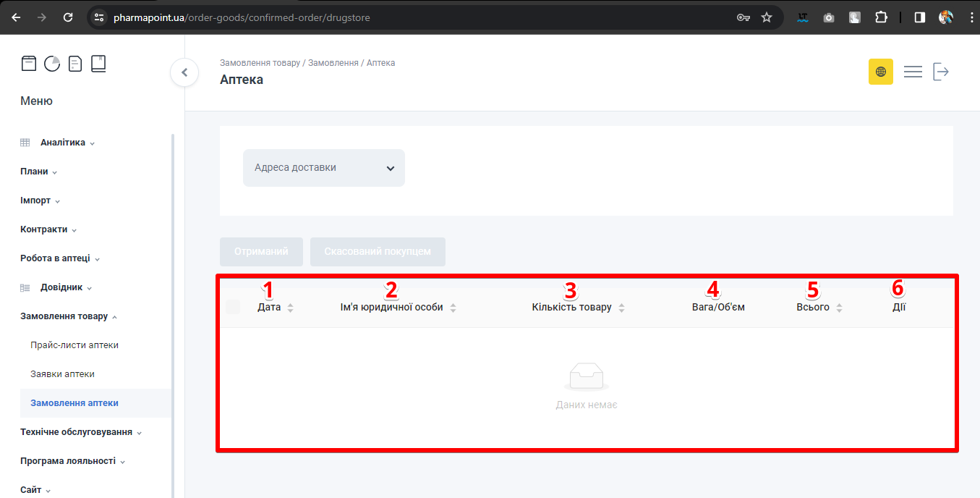The image size is (980, 498).
Task: Click the box icon in sidebar header
Action: point(28,64)
